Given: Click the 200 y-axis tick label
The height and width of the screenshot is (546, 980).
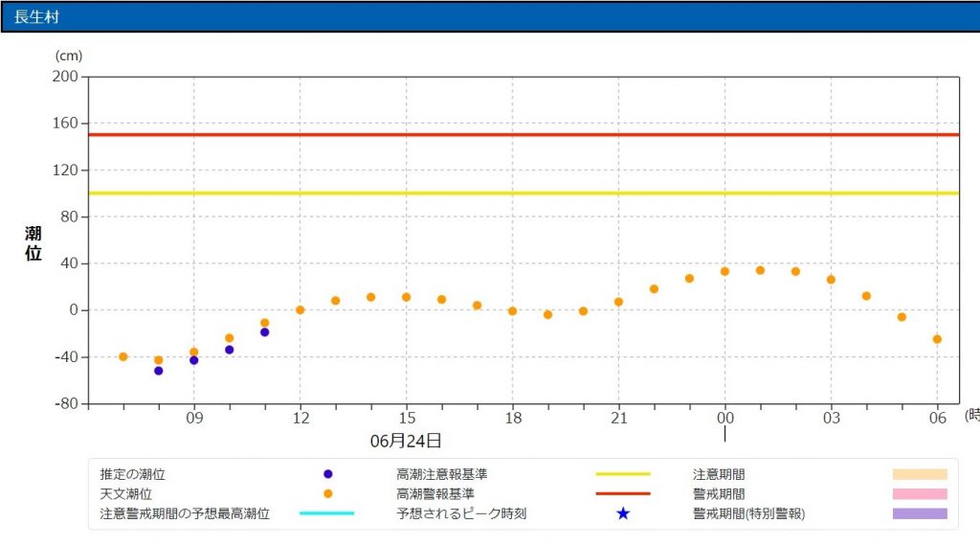Looking at the screenshot, I should pos(65,77).
